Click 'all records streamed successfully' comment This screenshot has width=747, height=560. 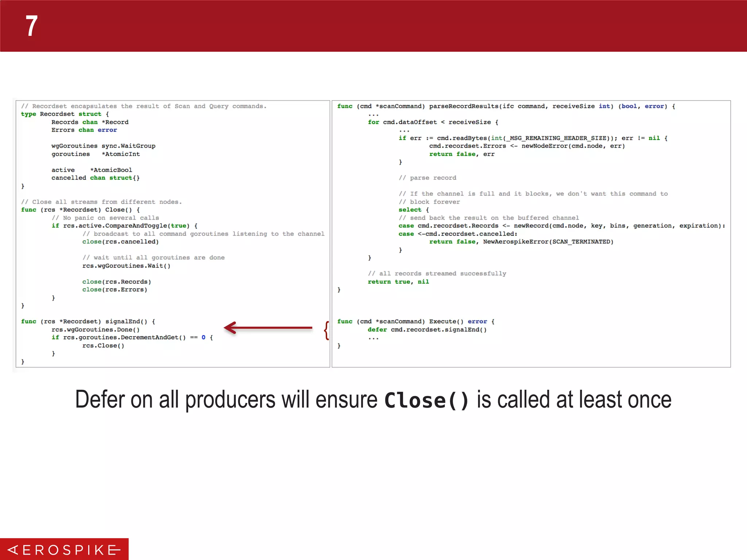click(437, 274)
